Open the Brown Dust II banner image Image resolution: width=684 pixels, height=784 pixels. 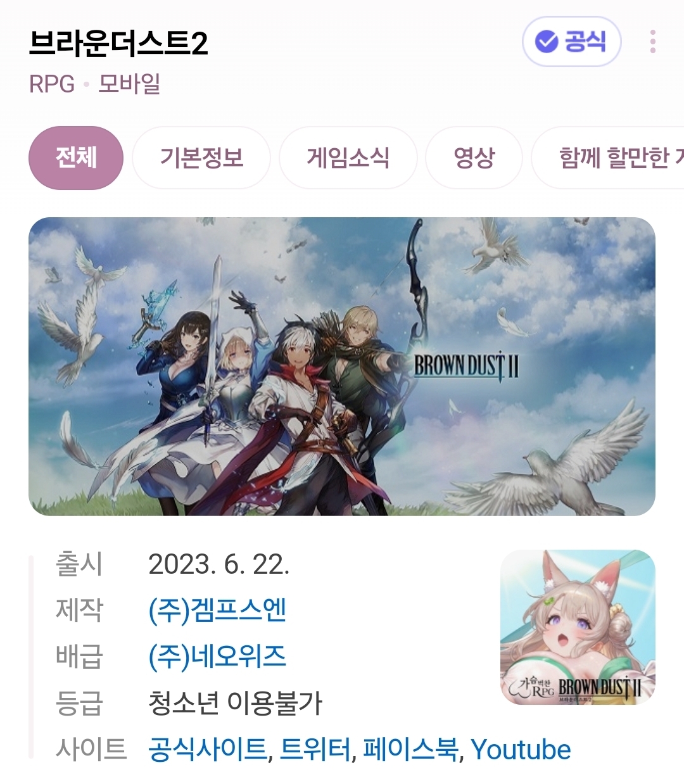coord(342,366)
